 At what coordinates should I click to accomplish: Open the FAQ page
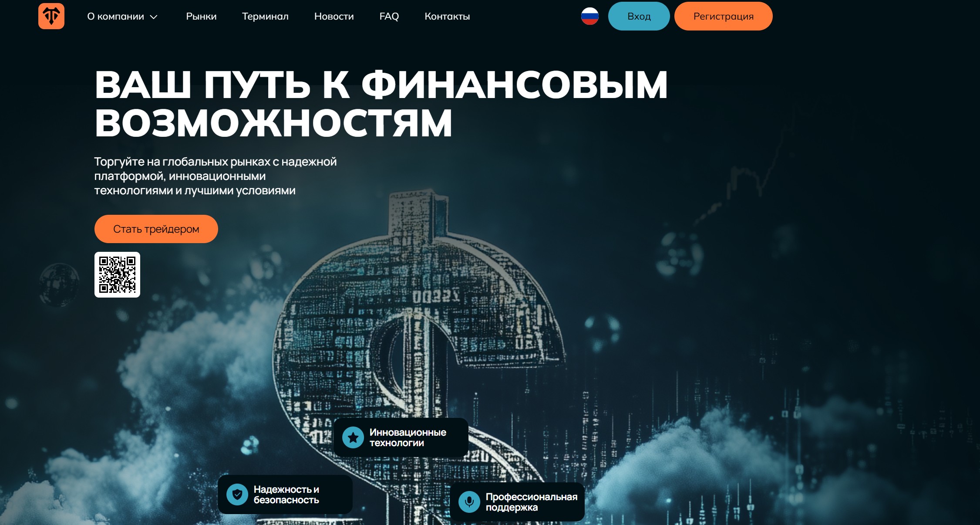coord(389,17)
